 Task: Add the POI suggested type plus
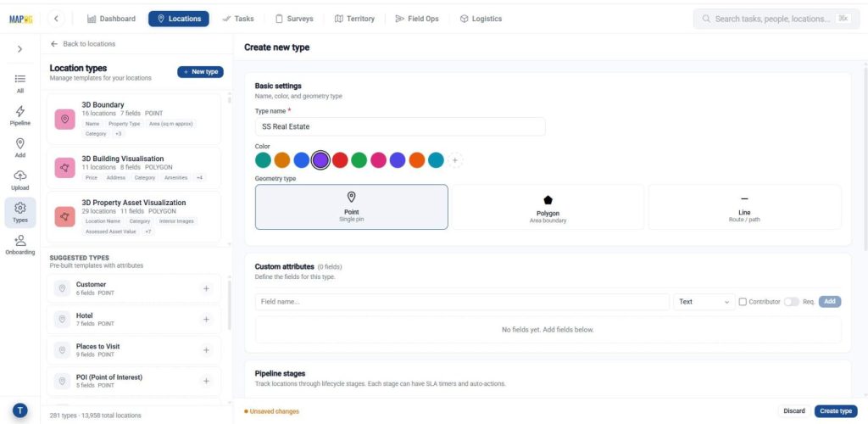coord(206,381)
